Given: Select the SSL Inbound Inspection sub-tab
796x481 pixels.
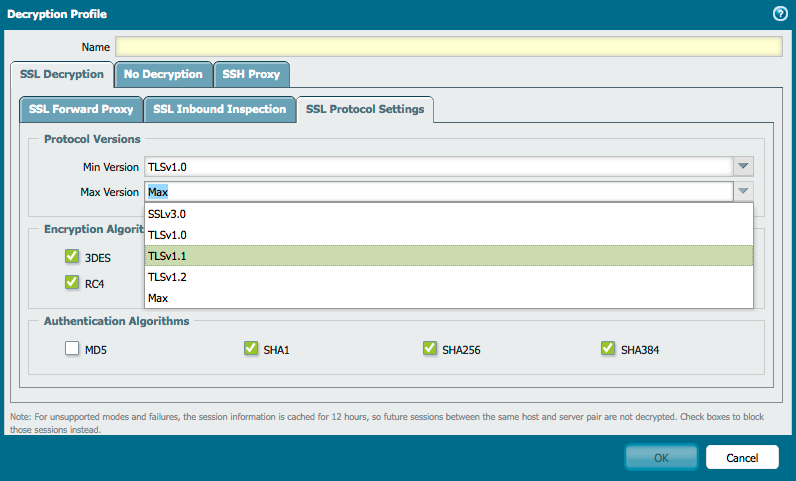Looking at the screenshot, I should 220,109.
